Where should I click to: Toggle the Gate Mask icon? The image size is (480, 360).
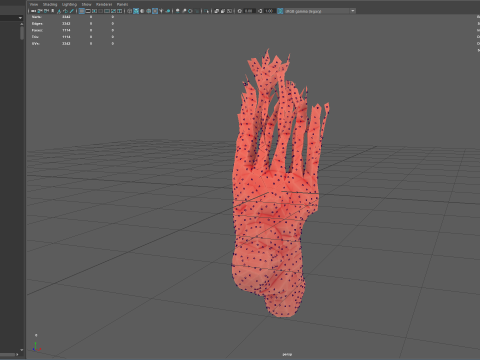pyautogui.click(x=101, y=11)
